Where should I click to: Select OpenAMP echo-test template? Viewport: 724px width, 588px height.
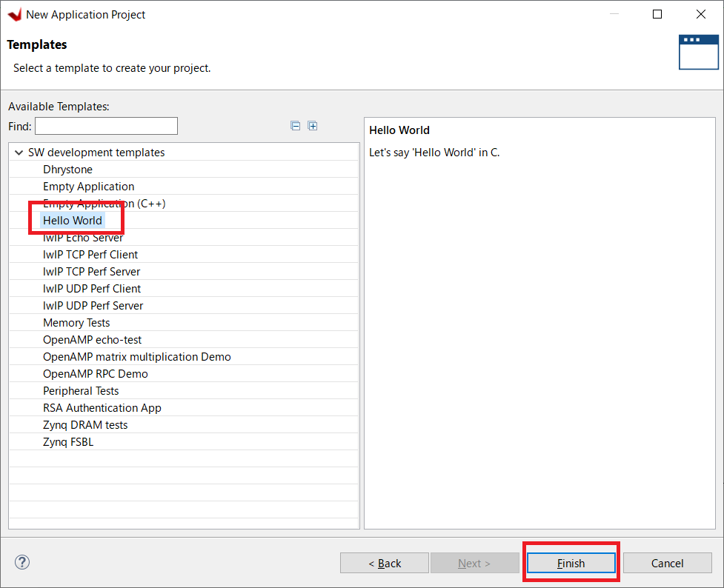[x=93, y=340]
